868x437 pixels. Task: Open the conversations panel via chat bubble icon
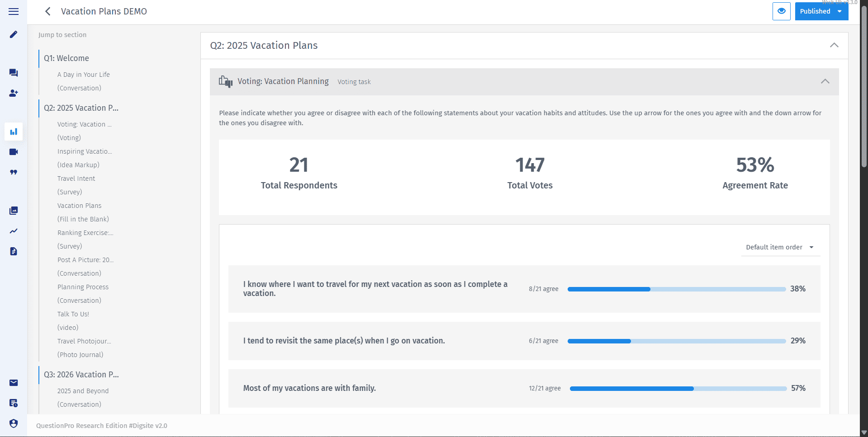pos(13,73)
